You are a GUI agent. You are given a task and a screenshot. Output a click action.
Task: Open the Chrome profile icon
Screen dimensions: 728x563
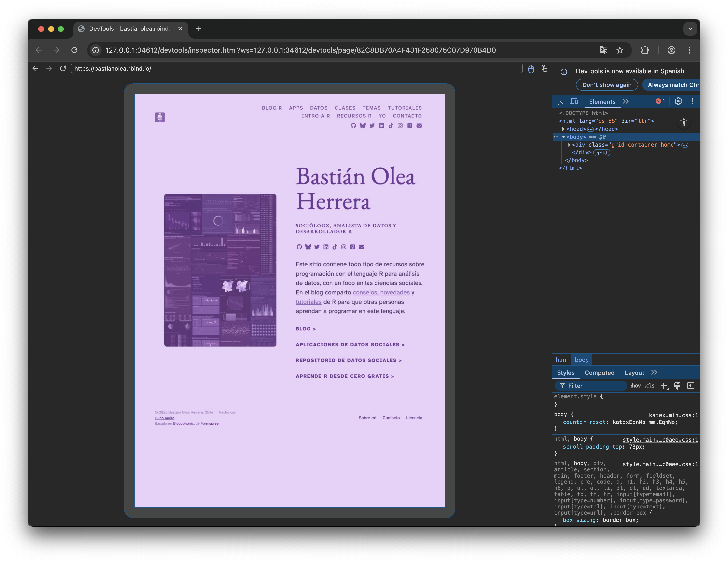671,50
